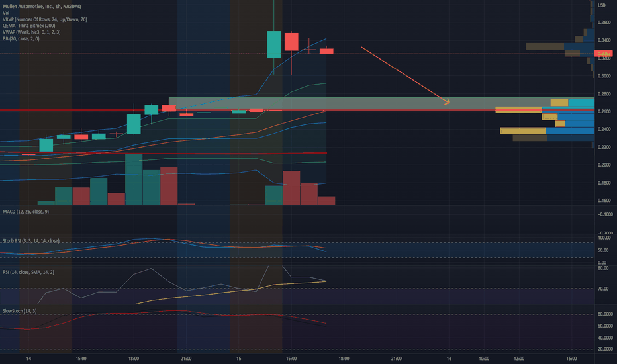This screenshot has width=617, height=364.
Task: Click the 70.00 RSI scale value
Action: pyautogui.click(x=604, y=289)
